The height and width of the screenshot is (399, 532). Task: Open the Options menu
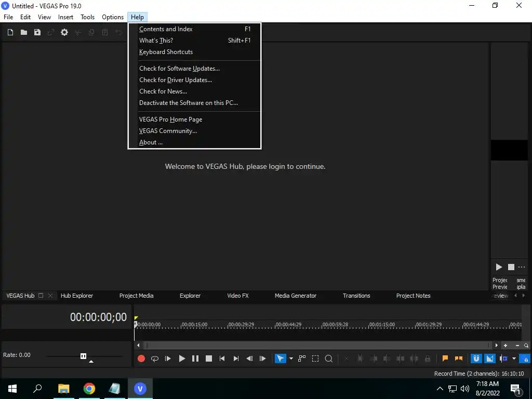[113, 17]
